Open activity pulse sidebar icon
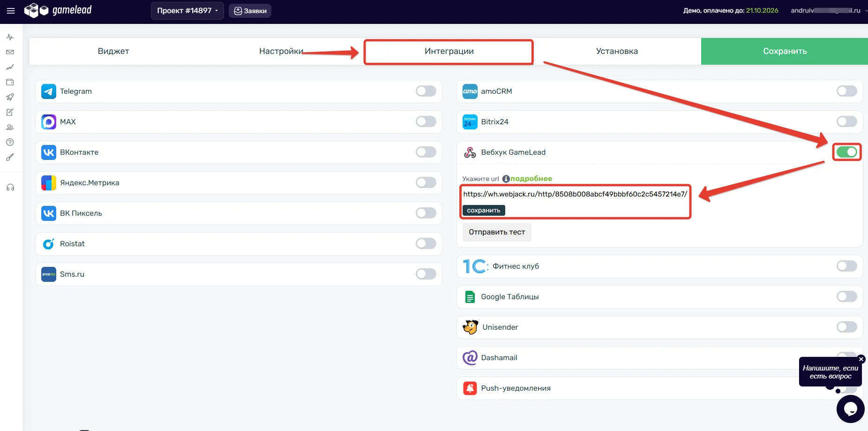 [10, 37]
